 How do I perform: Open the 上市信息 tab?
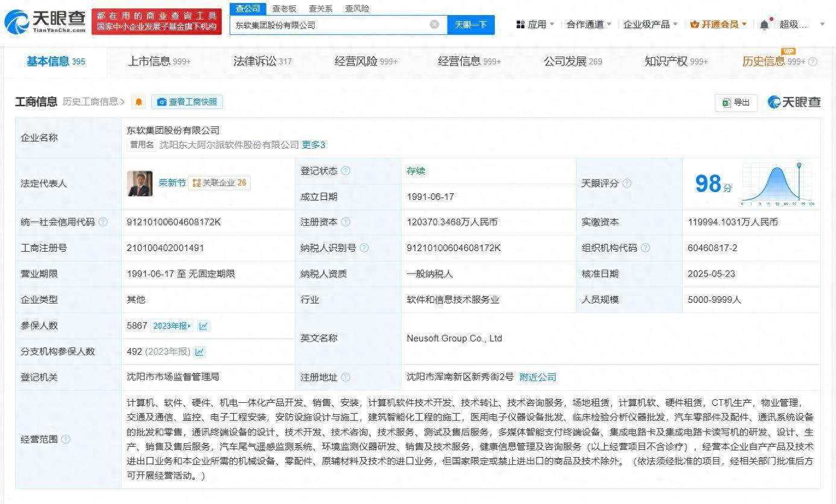point(159,61)
